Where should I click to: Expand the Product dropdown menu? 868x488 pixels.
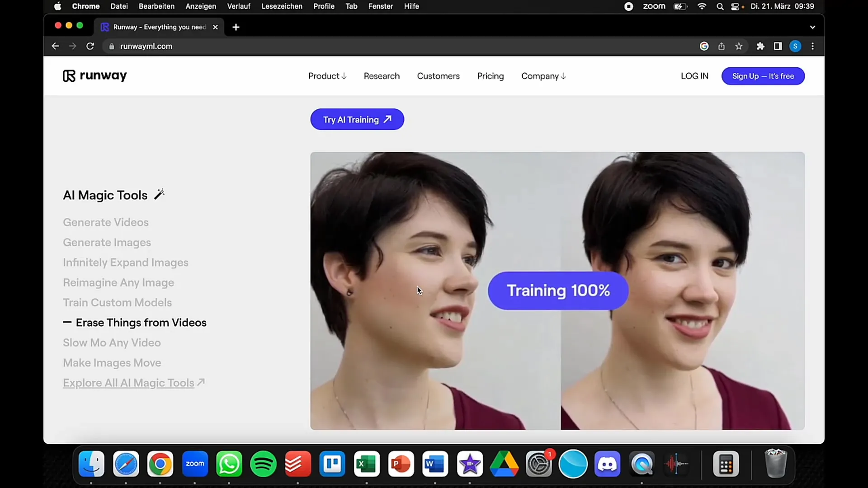(x=327, y=75)
